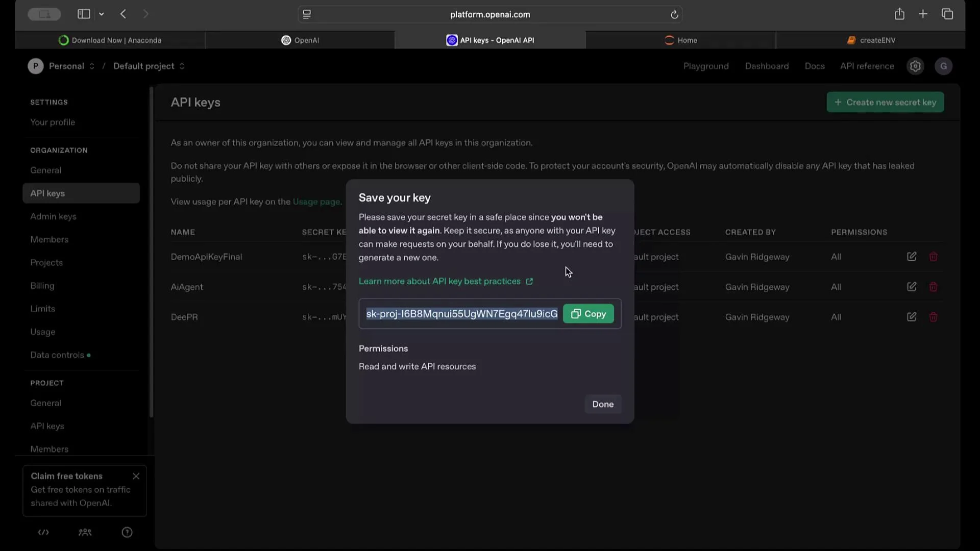Click platform.openai.com address bar
The width and height of the screenshot is (980, 551).
pyautogui.click(x=490, y=15)
